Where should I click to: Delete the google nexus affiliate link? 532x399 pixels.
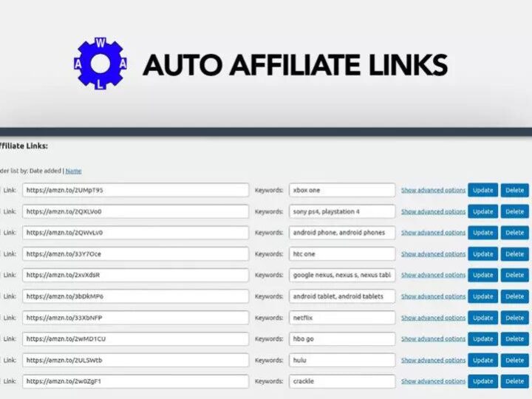(515, 275)
